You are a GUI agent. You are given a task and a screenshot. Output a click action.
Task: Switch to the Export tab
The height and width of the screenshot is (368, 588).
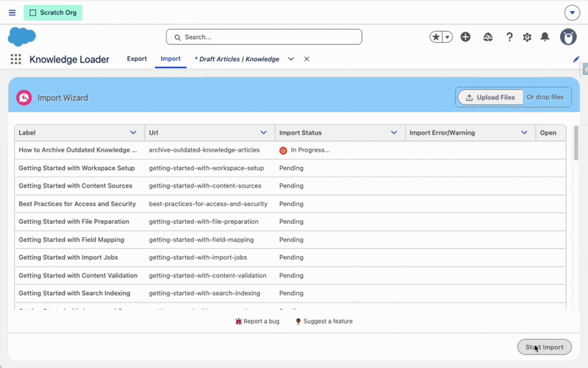tap(137, 59)
